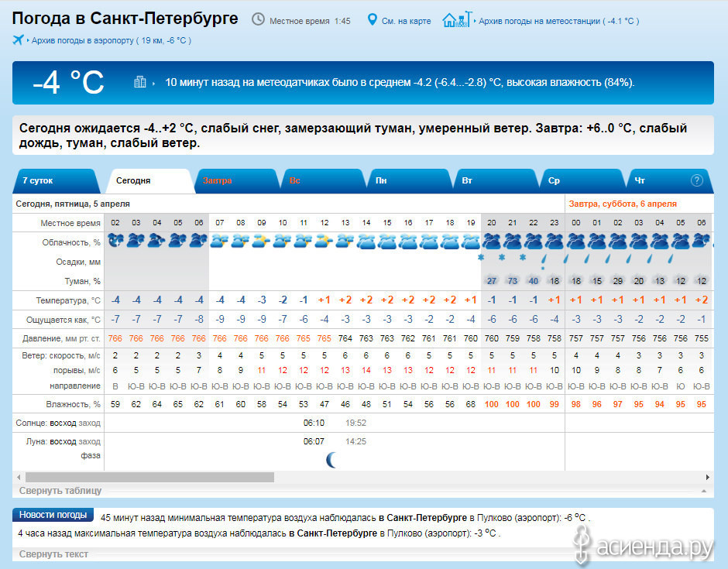728x569 pixels.
Task: Click the cloudiness icon for today 07:00
Action: pyautogui.click(x=220, y=241)
